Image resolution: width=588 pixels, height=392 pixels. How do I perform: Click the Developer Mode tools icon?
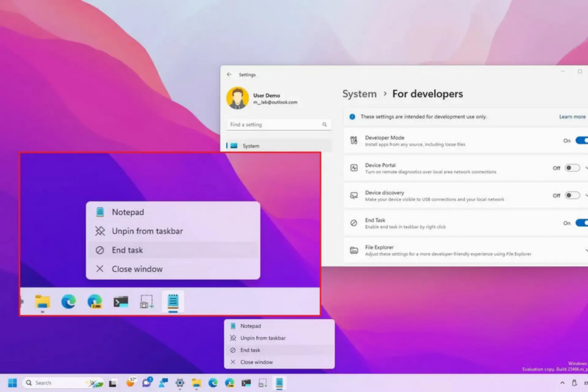(354, 141)
